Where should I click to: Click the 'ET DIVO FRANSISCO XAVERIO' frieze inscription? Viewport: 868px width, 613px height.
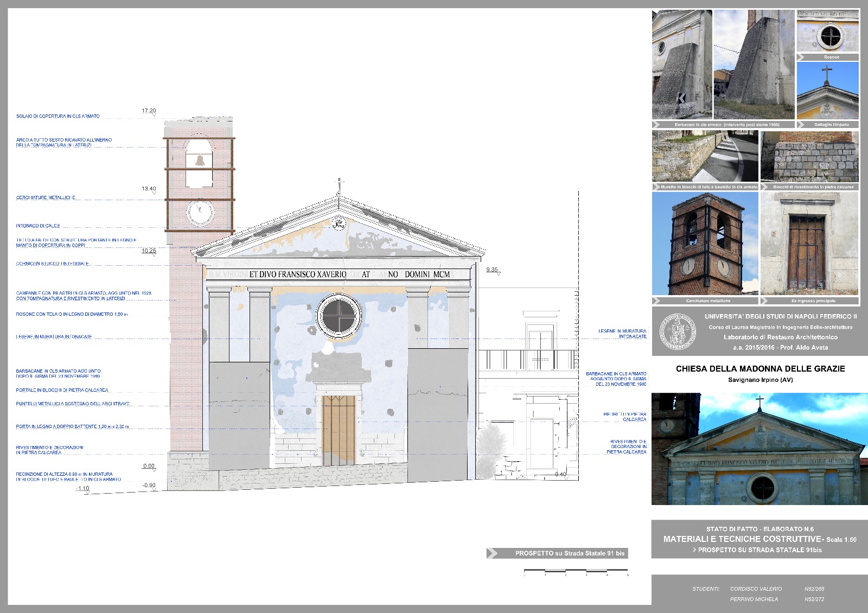click(x=298, y=274)
